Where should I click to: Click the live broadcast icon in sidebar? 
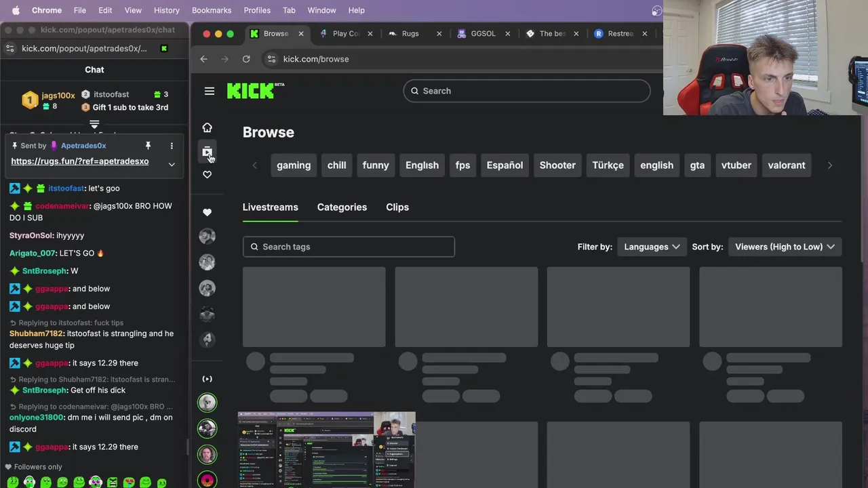click(x=207, y=379)
